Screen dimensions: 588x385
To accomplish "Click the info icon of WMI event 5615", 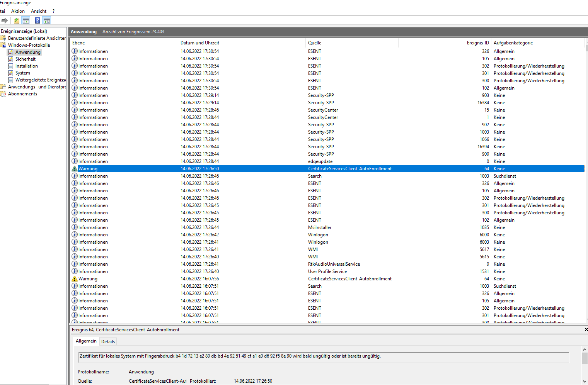I will 75,257.
